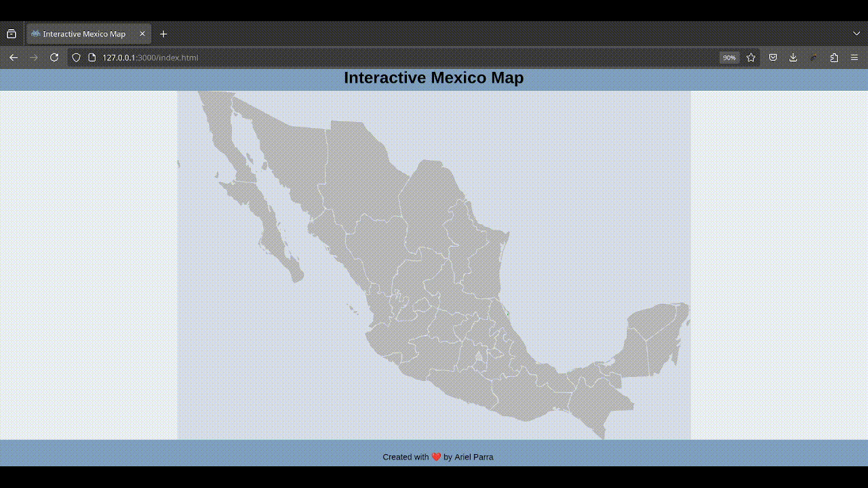This screenshot has height=488, width=868.
Task: Close the Interactive Mexico Map tab
Action: [x=142, y=34]
